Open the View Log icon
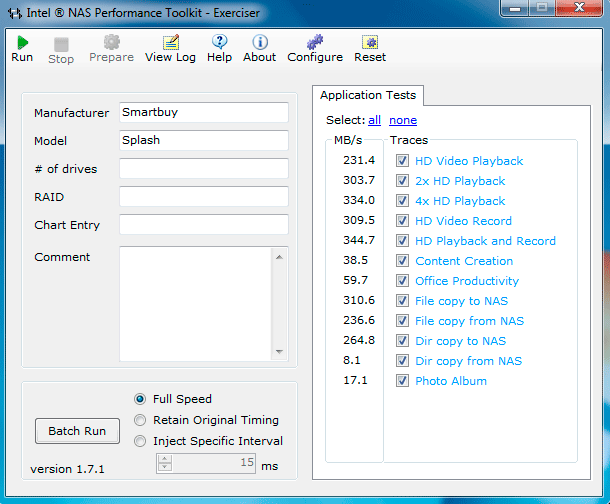The height and width of the screenshot is (504, 610). [170, 43]
